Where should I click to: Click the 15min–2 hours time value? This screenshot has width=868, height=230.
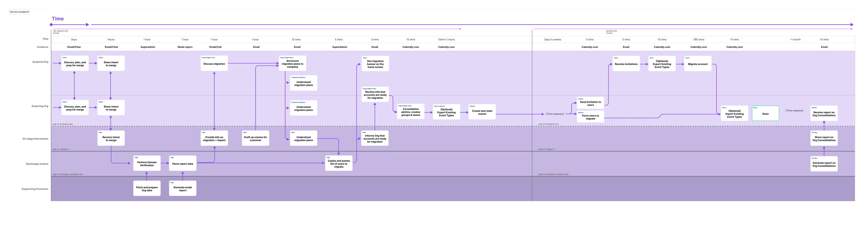pos(447,40)
